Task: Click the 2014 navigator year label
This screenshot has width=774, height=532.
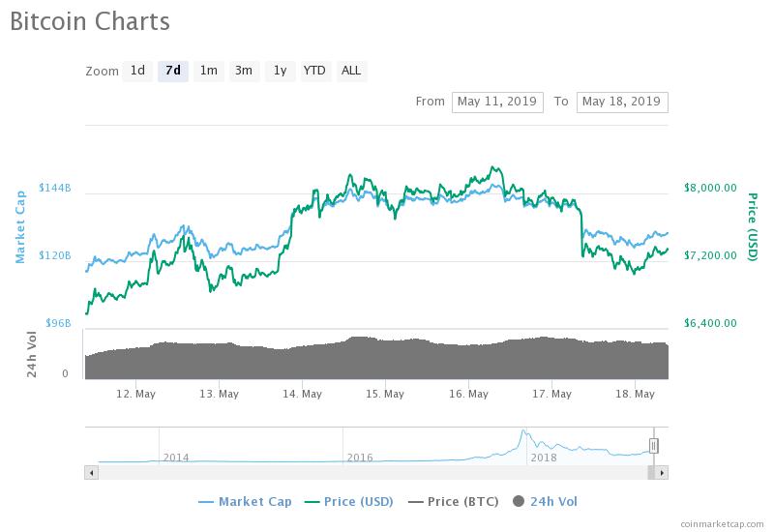Action: coord(176,458)
